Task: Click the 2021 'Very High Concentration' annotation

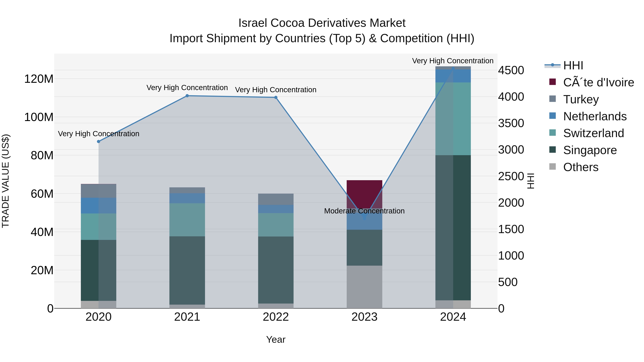Action: click(187, 88)
